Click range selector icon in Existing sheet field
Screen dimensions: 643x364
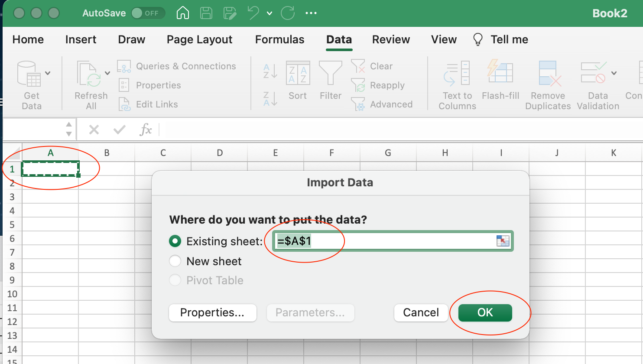(x=503, y=241)
